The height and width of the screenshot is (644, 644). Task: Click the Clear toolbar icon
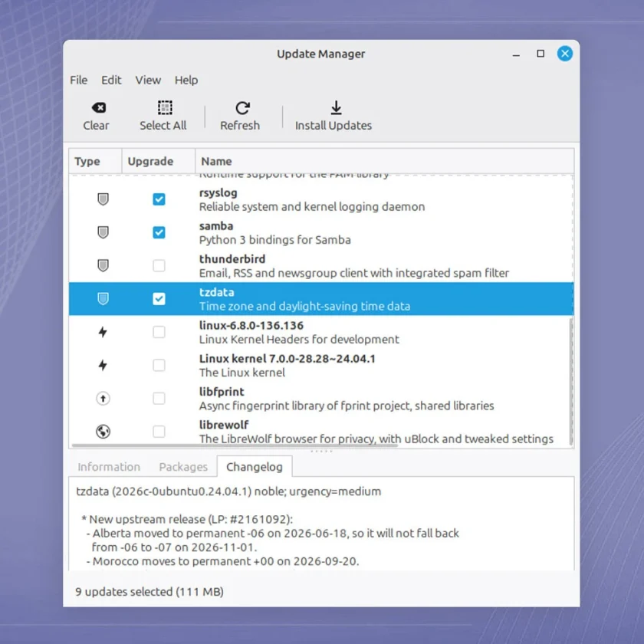[x=99, y=107]
